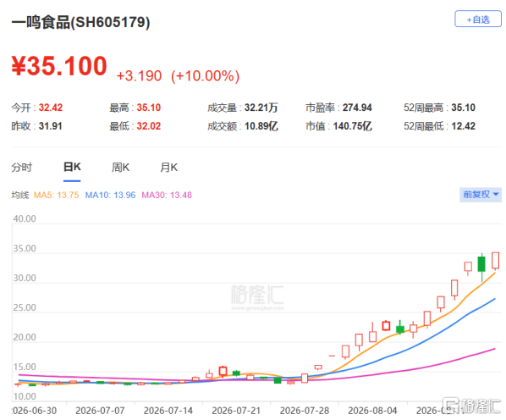Click the percentage change (+10.00%)
Viewport: 506px width, 420px height.
206,76
